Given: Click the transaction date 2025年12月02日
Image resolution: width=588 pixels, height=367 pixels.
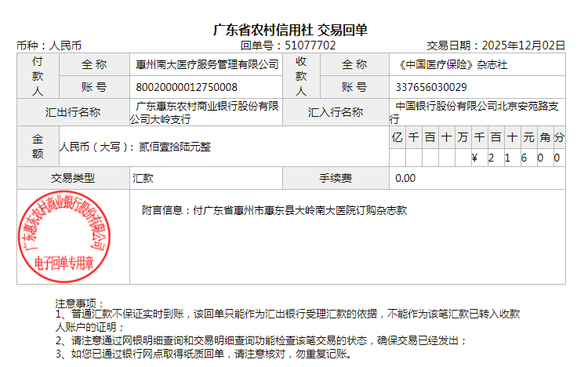Looking at the screenshot, I should pos(523,45).
